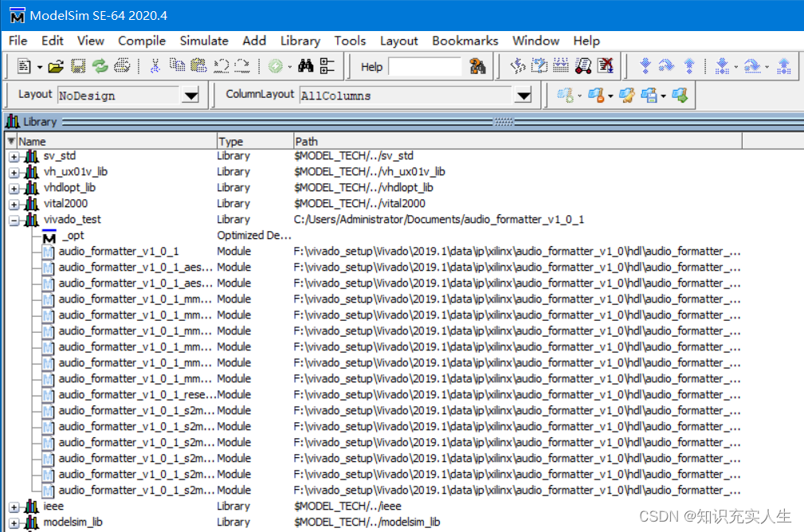
Task: Click Step Into Current down-arrow icon
Action: [722, 65]
